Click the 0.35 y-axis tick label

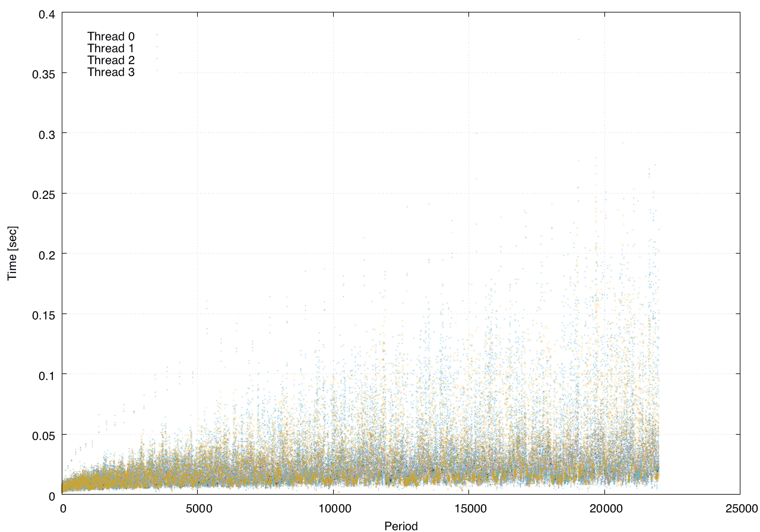(43, 74)
